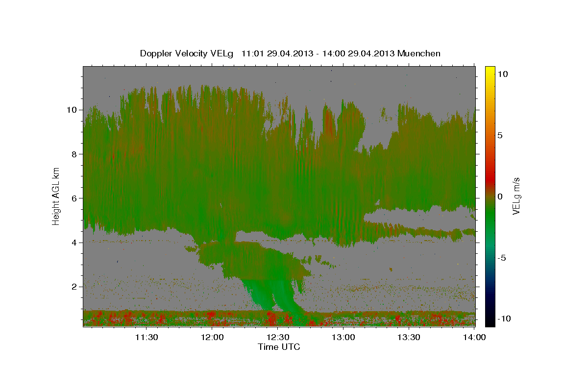Click the plot title 'Doppler Velocity VELg'
Screen dimensions: 588x392
pos(188,53)
